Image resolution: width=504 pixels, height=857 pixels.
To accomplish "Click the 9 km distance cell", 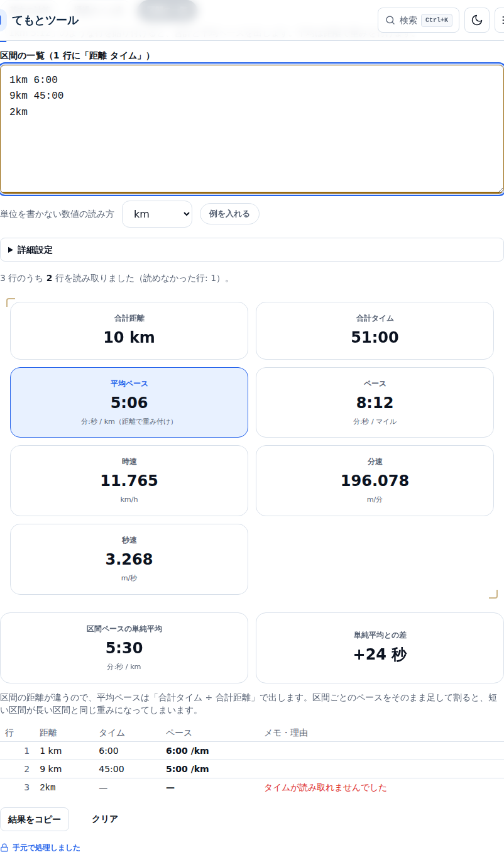I will point(51,769).
